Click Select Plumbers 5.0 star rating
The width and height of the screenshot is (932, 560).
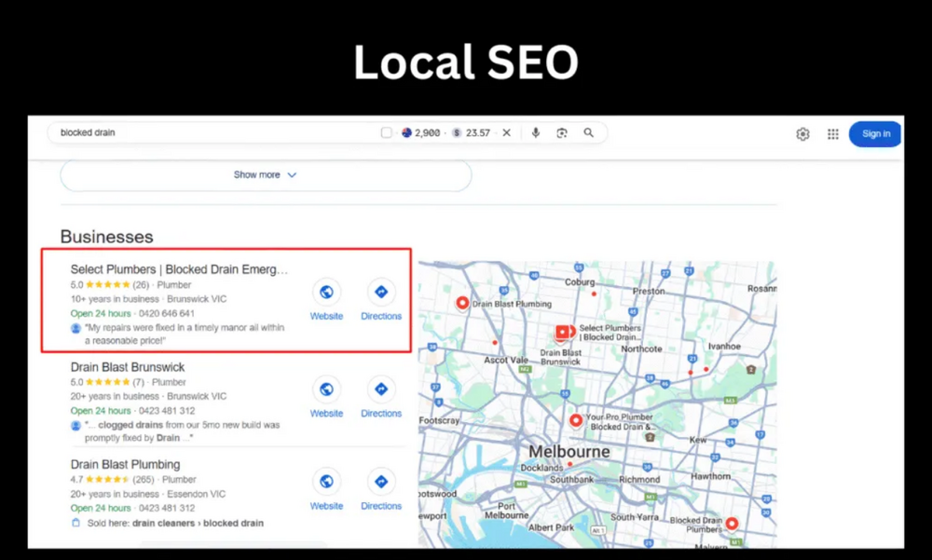pos(100,285)
